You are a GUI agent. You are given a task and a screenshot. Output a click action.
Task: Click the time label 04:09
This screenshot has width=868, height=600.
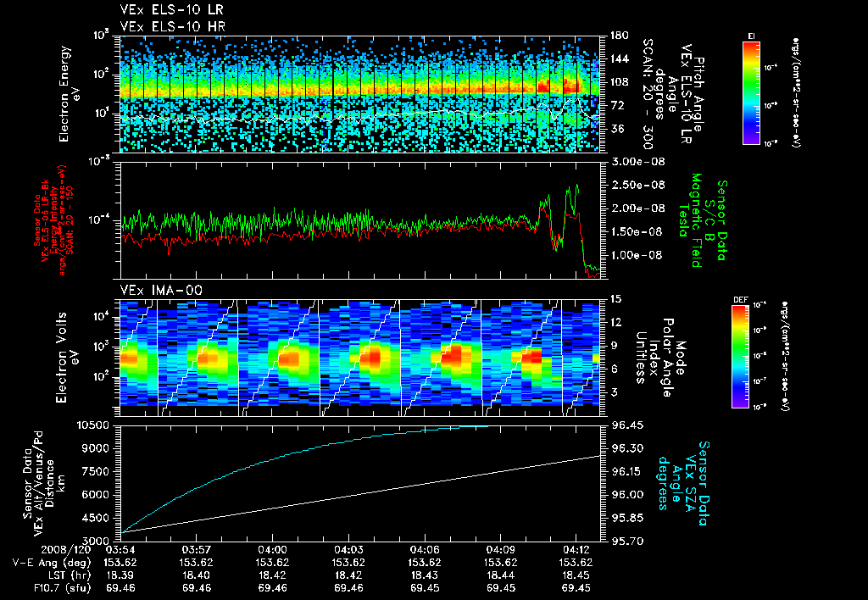point(500,549)
